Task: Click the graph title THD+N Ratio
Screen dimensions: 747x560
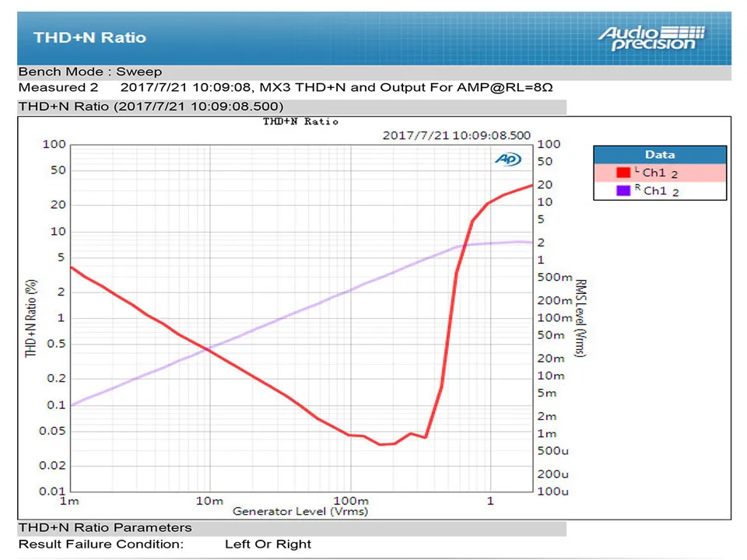Action: pyautogui.click(x=300, y=122)
